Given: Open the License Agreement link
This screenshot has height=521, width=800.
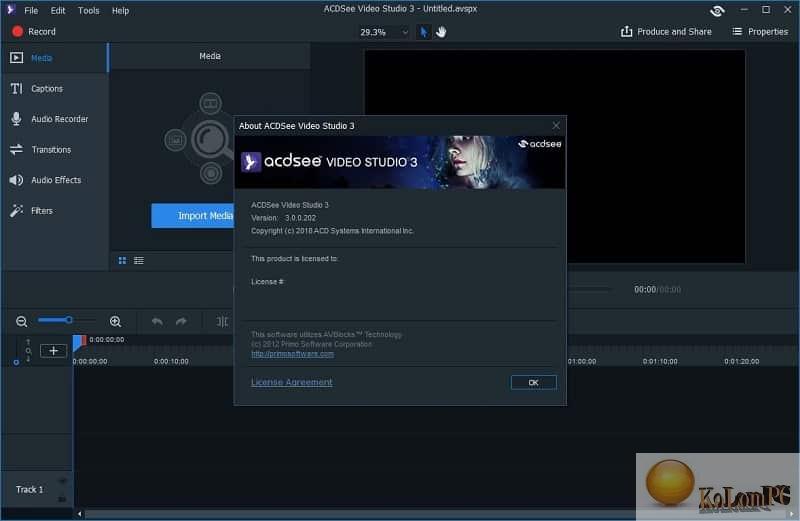Looking at the screenshot, I should pos(291,382).
